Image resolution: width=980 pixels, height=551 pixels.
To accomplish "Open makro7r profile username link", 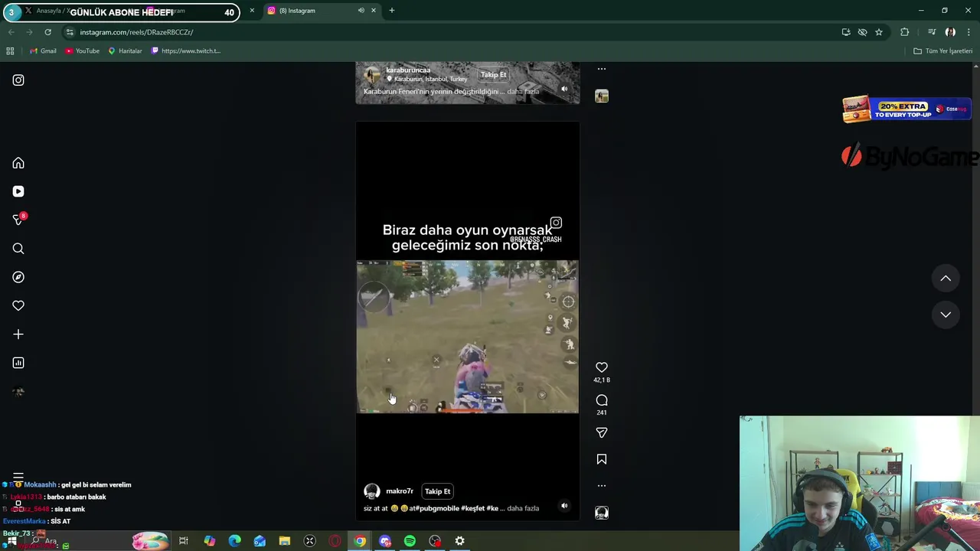I will pyautogui.click(x=400, y=491).
